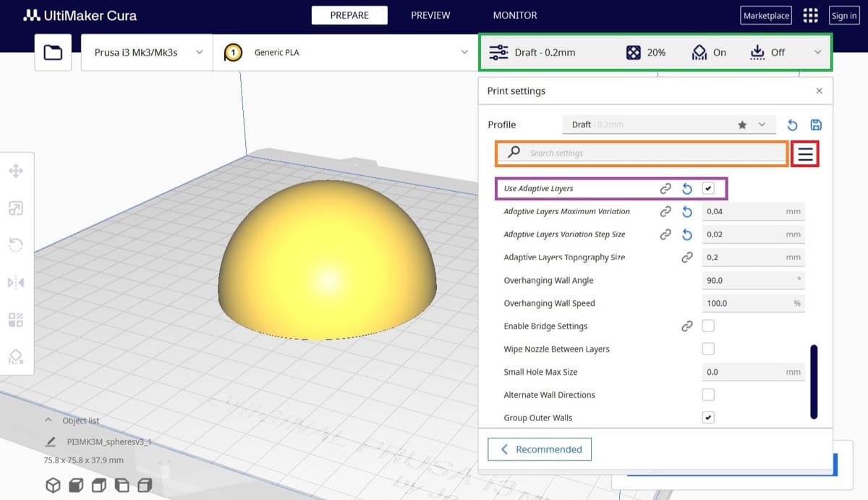Switch to left side view icon

(x=122, y=485)
